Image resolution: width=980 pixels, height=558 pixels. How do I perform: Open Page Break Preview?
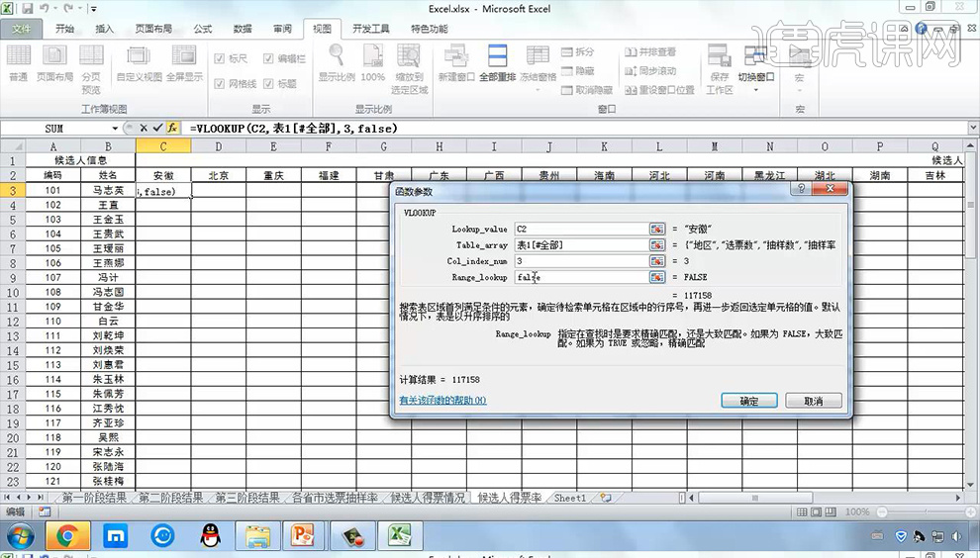tap(91, 67)
